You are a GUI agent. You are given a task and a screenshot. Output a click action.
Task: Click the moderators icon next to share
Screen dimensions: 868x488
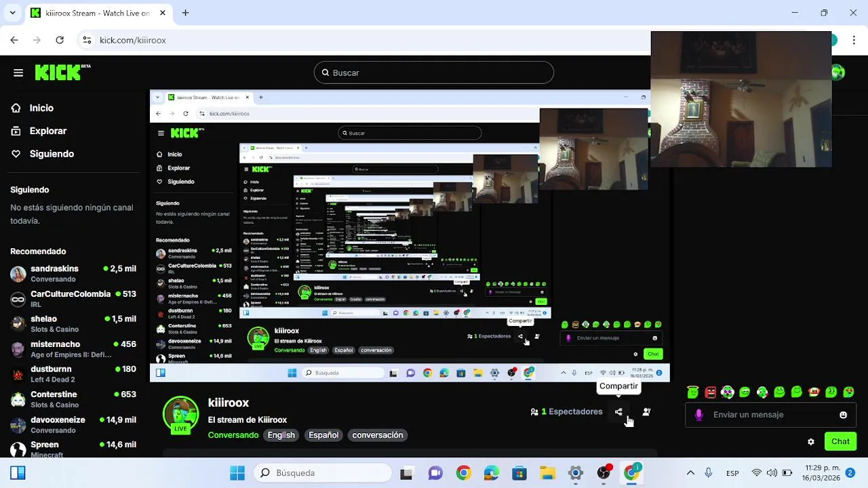click(x=646, y=411)
